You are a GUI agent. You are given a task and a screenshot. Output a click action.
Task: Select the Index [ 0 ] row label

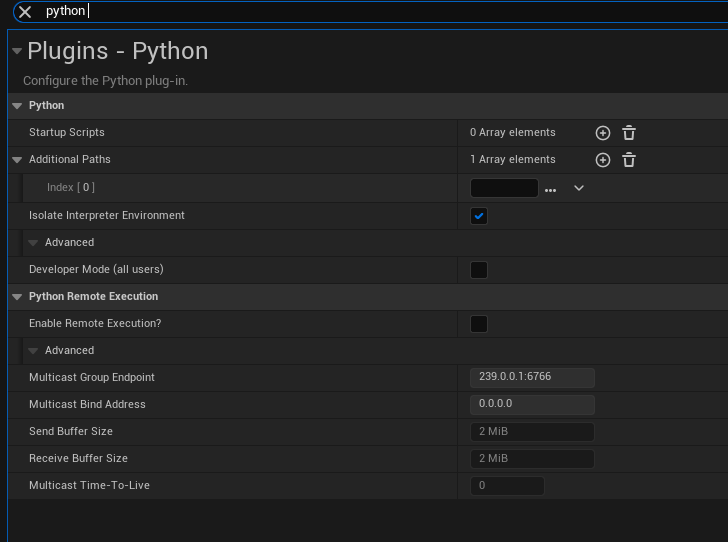point(71,187)
